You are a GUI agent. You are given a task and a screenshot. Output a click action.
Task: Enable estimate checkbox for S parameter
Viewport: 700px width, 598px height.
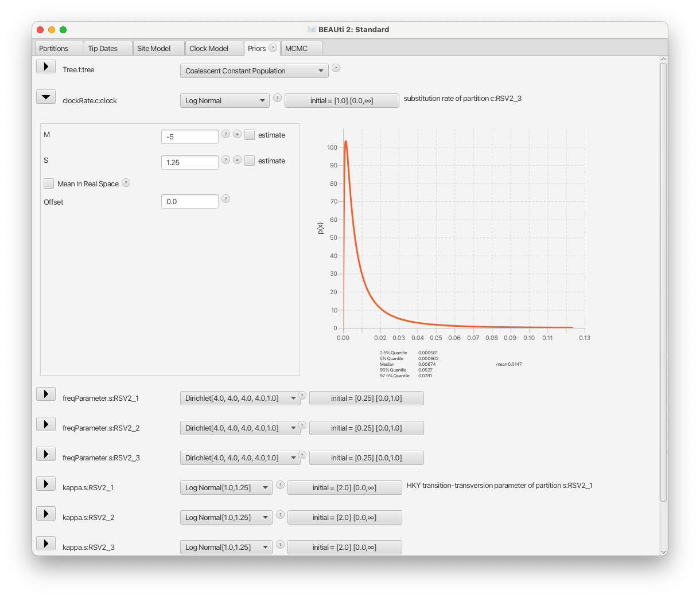[x=250, y=161]
